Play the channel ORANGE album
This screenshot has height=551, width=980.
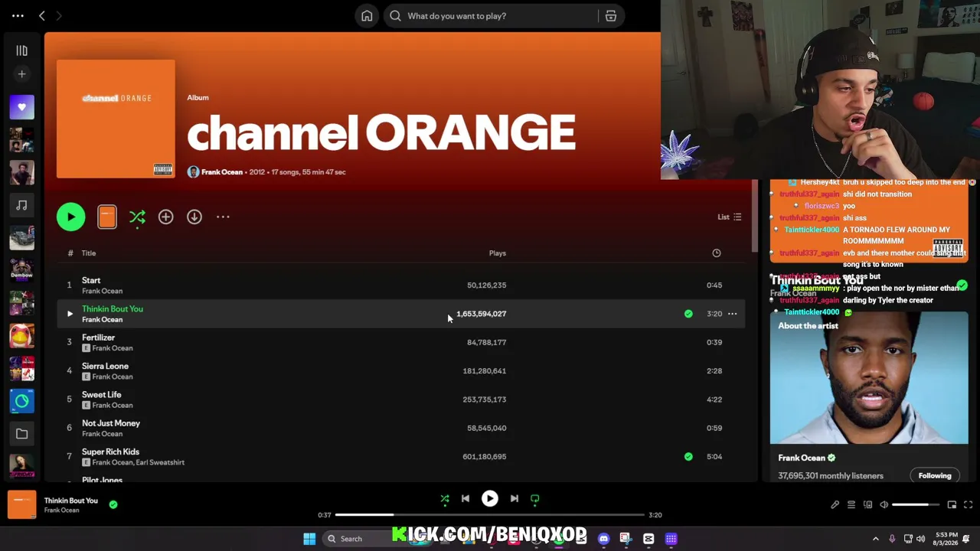pos(71,217)
